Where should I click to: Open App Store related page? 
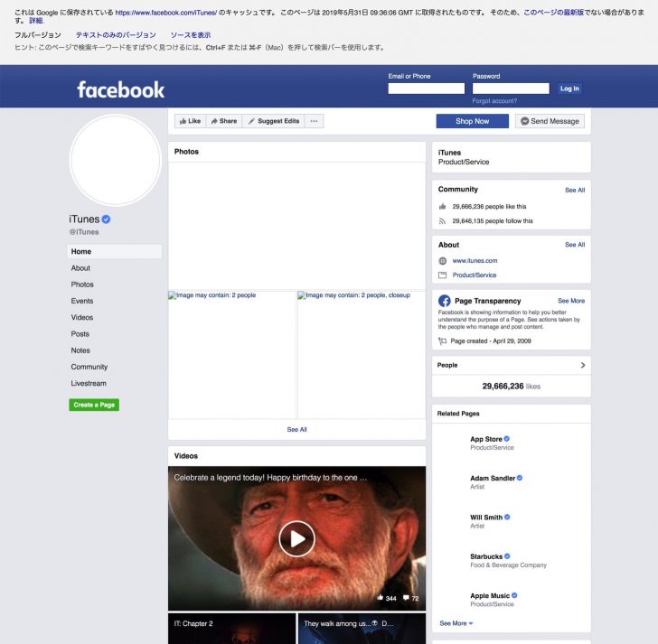486,439
